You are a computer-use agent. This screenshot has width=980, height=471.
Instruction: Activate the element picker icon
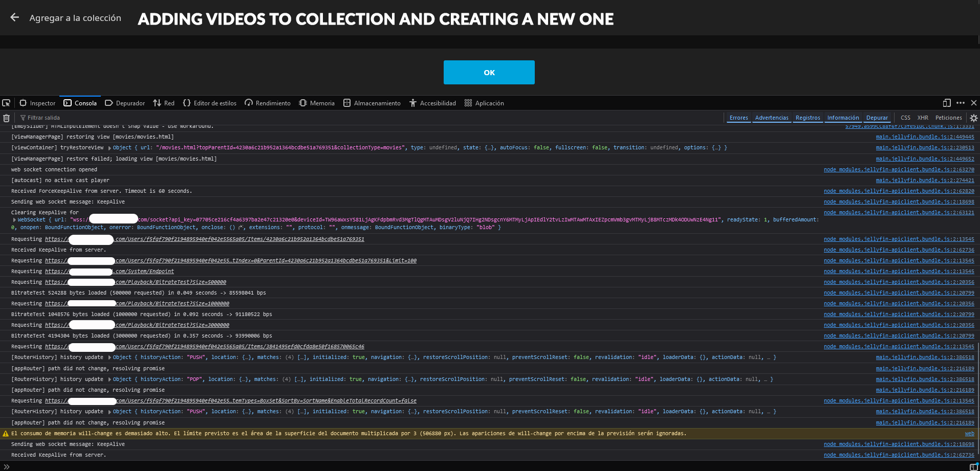click(x=6, y=103)
